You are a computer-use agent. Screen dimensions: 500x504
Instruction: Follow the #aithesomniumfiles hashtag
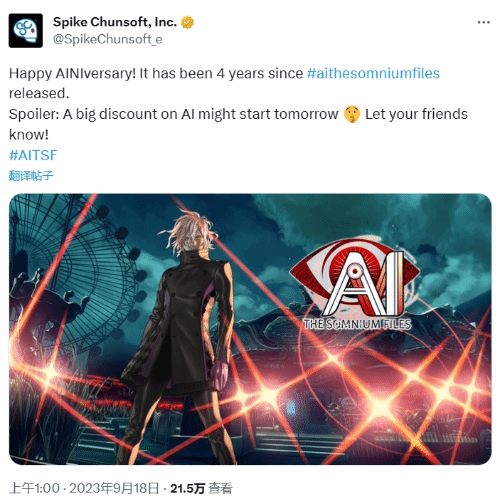coord(373,73)
